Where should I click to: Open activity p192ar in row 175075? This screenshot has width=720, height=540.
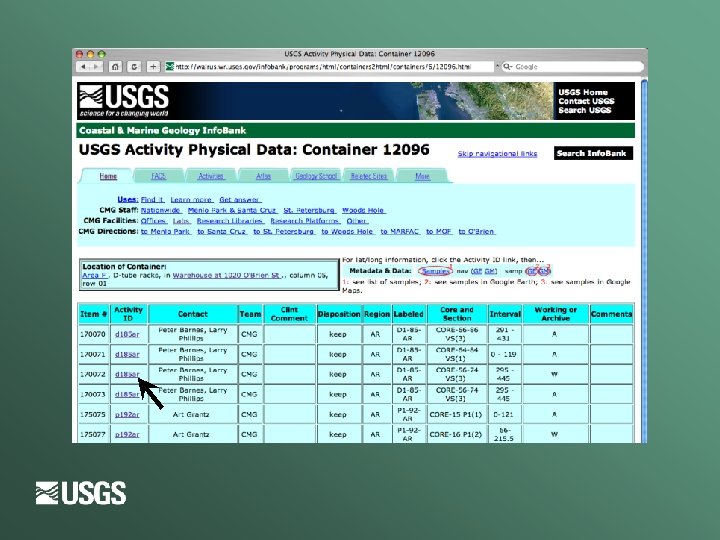[127, 414]
